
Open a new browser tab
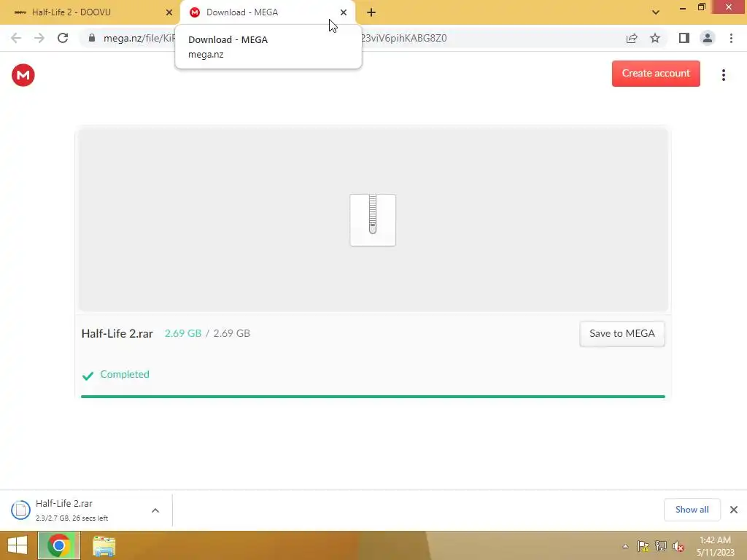(x=371, y=12)
